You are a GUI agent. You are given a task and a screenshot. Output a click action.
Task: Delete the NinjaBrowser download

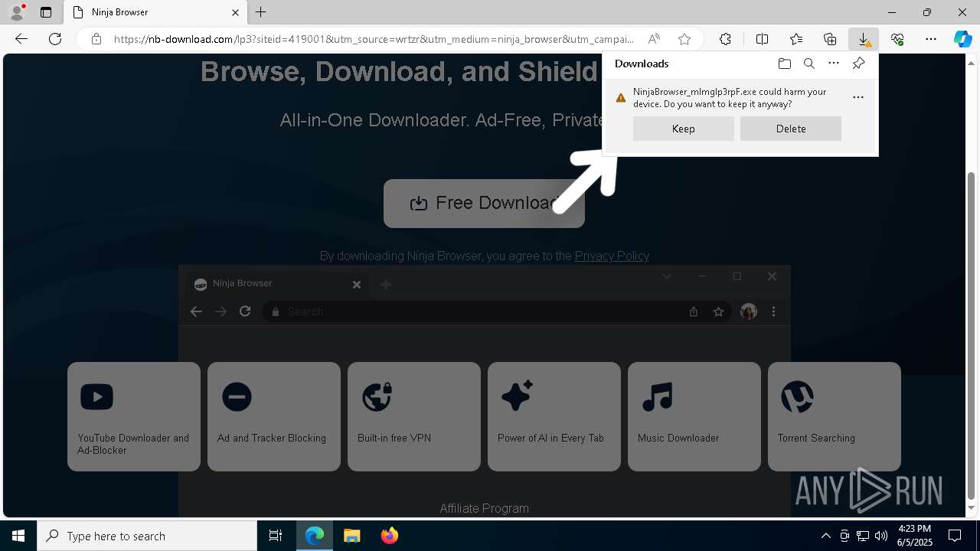click(790, 129)
